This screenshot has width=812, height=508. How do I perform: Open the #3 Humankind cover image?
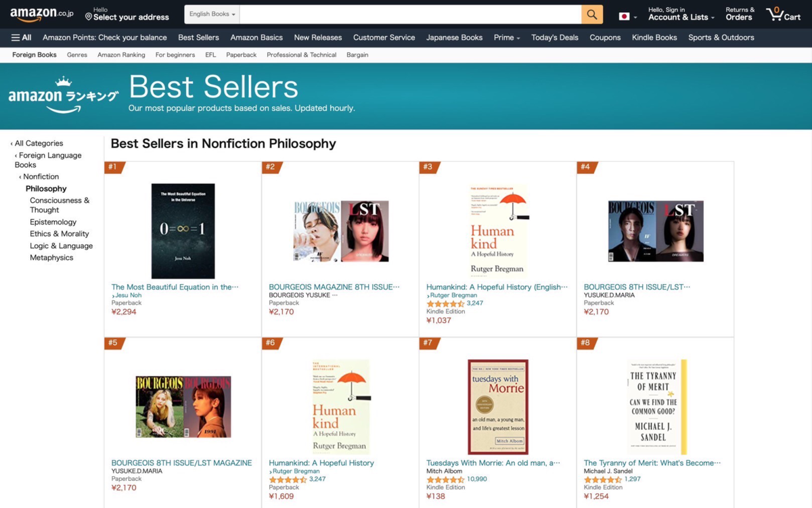point(499,231)
